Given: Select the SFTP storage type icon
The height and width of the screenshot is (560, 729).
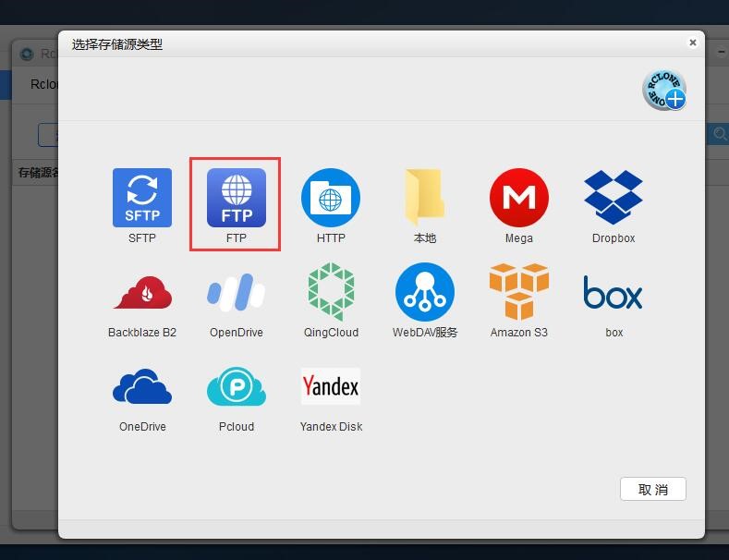Looking at the screenshot, I should tap(142, 198).
